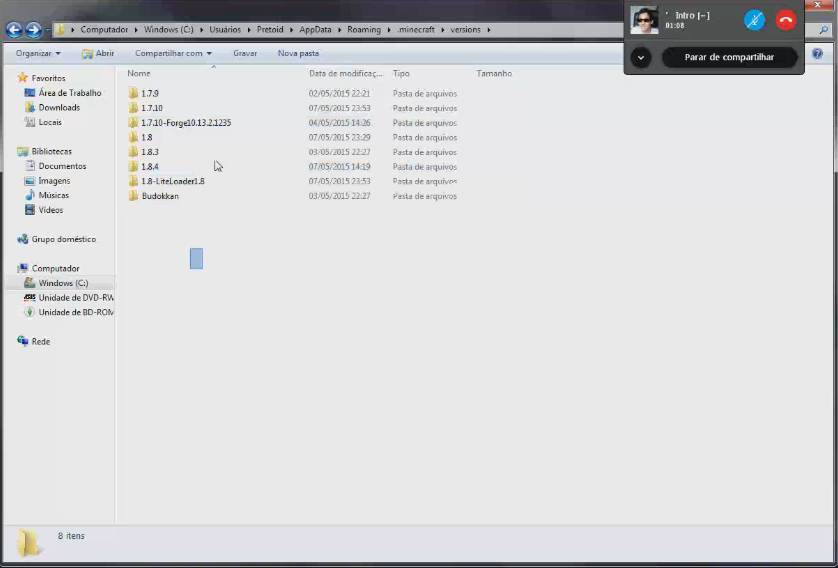Select the 1.8 folder icon
The image size is (838, 568).
coord(133,137)
